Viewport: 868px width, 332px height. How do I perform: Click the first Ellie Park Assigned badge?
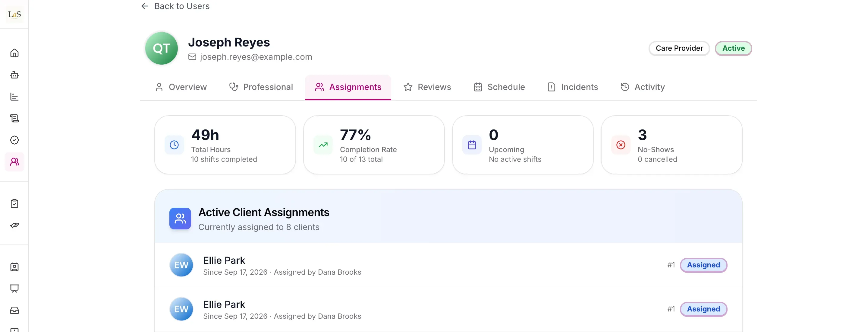703,265
